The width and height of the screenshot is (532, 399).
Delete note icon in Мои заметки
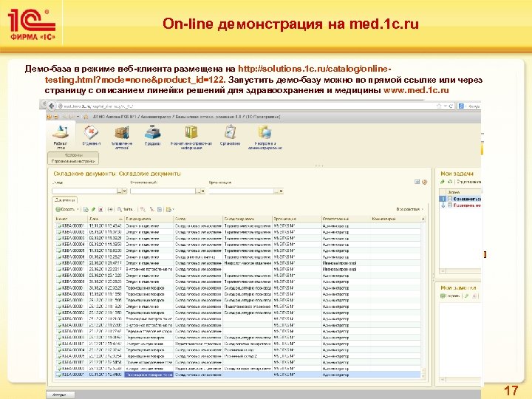(x=474, y=296)
